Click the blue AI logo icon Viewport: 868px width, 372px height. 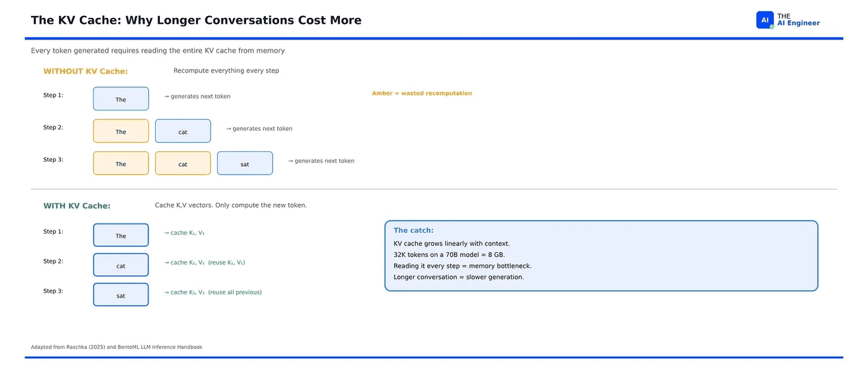[765, 20]
